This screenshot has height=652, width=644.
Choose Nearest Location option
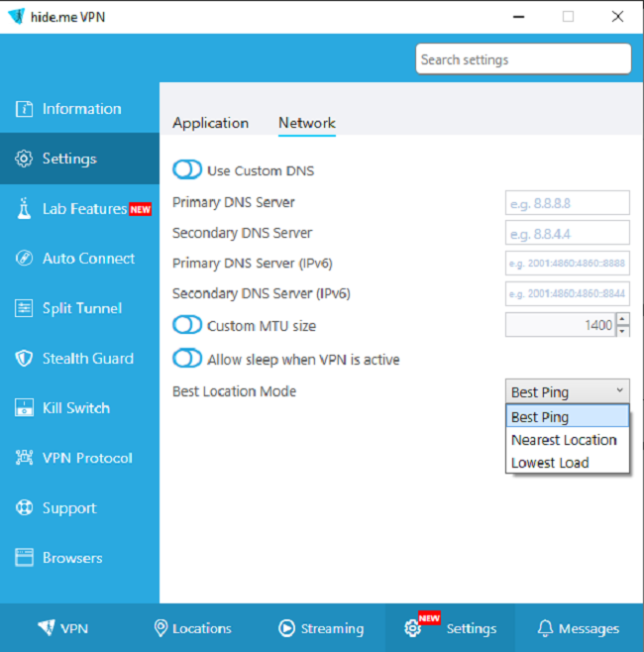567,440
